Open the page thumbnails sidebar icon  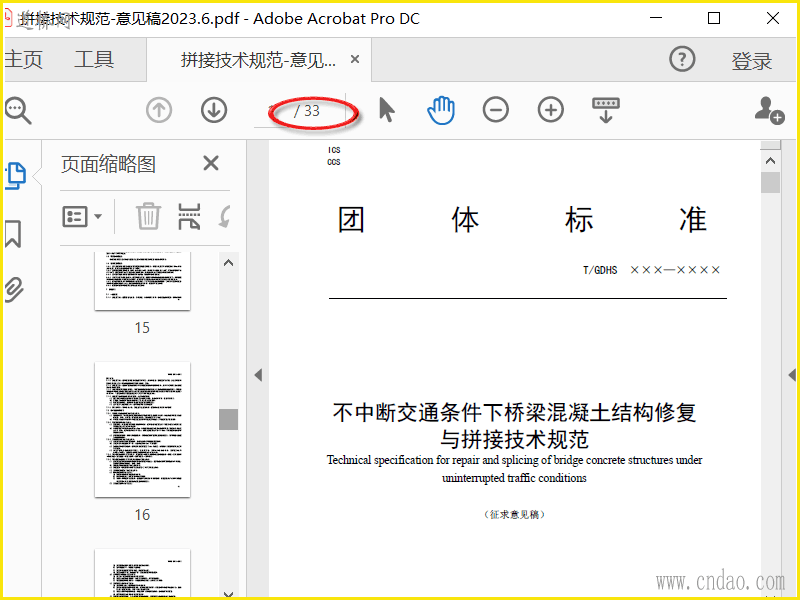pos(16,176)
